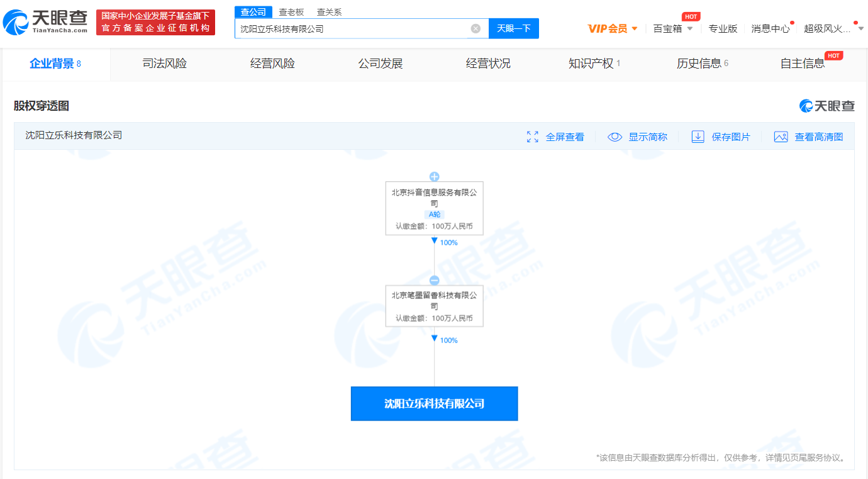Click the 股权穿透图 heading
The height and width of the screenshot is (479, 868).
42,106
